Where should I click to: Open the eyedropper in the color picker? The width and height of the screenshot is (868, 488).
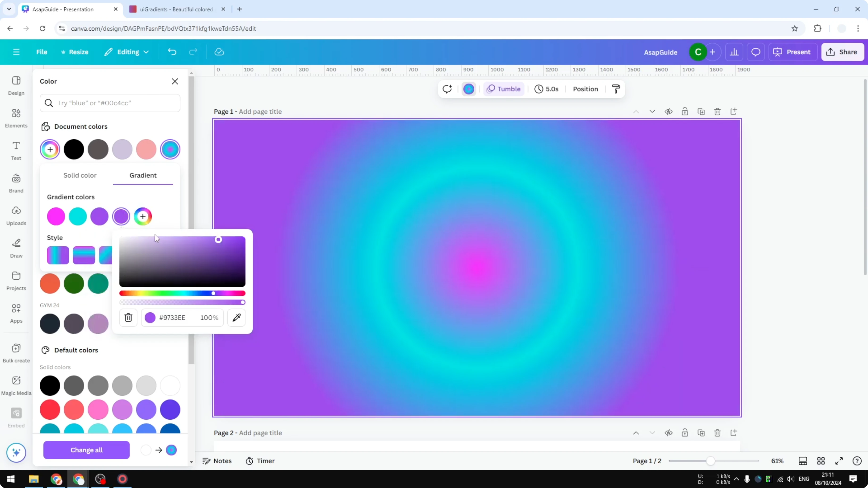[237, 318]
